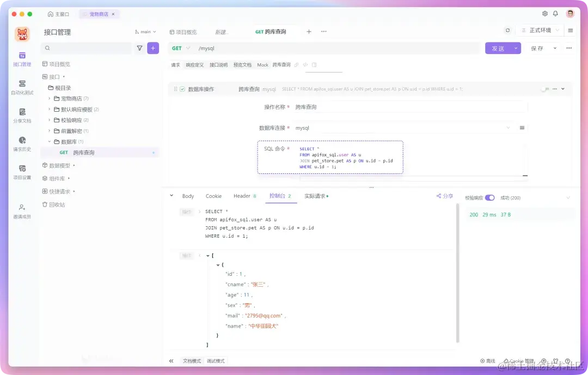The image size is (588, 375).
Task: Switch to 调试模式
Action: (216, 361)
